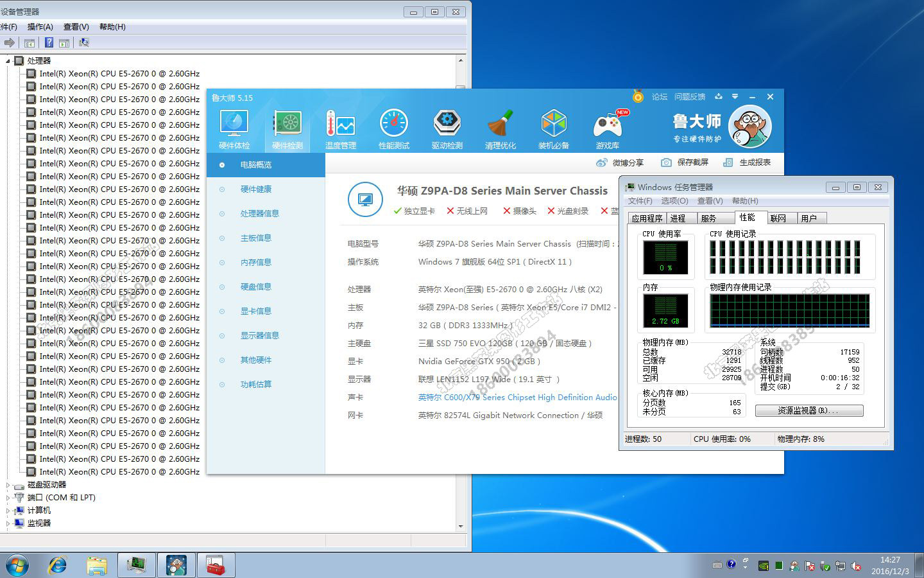Viewport: 924px width, 578px height.
Task: Click 微博分享 Weibo share
Action: tap(620, 162)
